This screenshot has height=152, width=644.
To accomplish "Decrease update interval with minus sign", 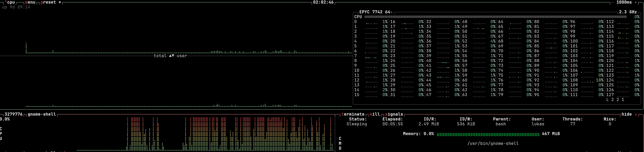I will (x=613, y=2).
